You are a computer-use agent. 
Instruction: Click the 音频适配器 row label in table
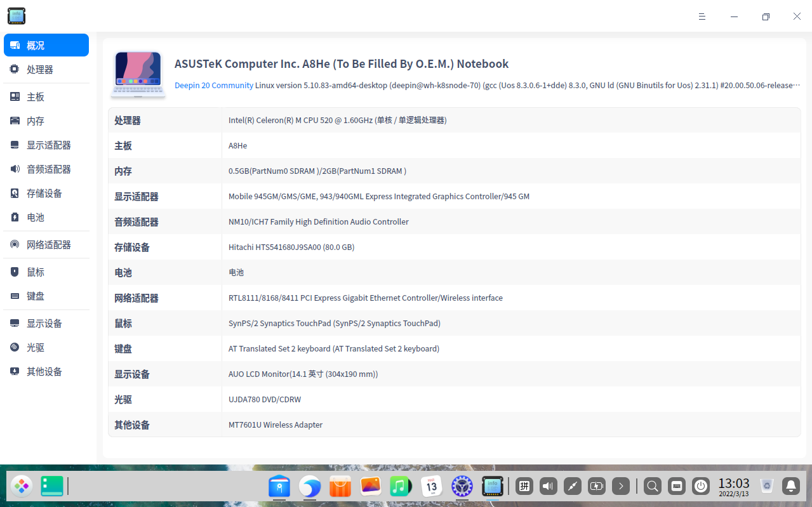tap(136, 221)
